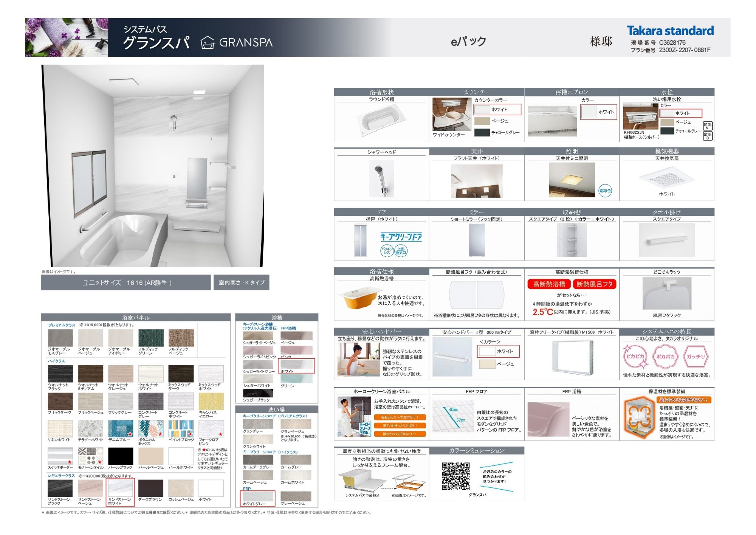Screen dimensions: 756x535
Task: Click the 室内高さ:Kタイプ label
Action: click(241, 282)
